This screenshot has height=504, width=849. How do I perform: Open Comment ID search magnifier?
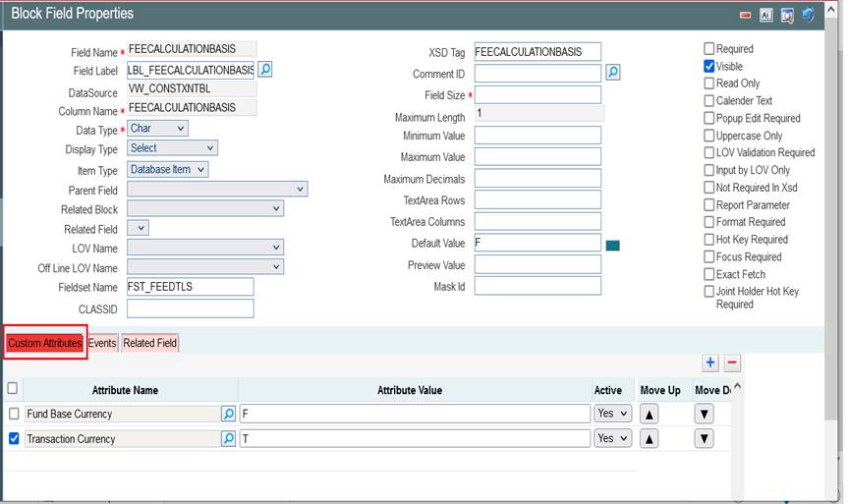point(612,73)
